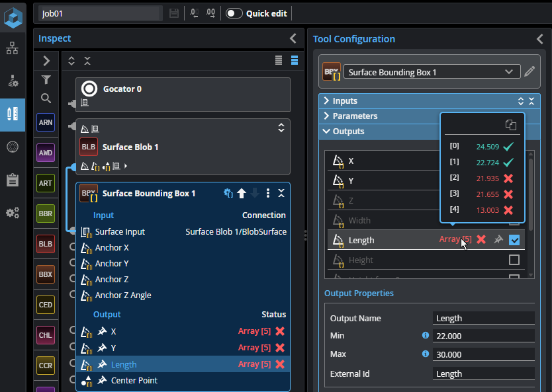Click the pencil rename tool icon
The height and width of the screenshot is (392, 552).
tap(529, 71)
